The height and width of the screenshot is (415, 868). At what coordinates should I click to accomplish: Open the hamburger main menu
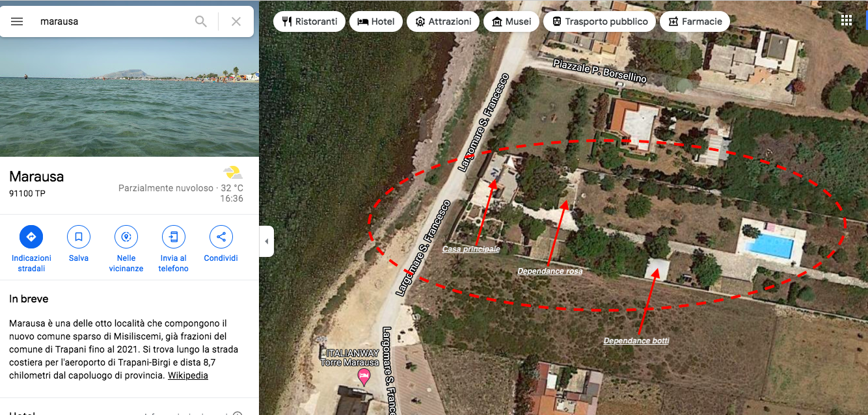(17, 21)
